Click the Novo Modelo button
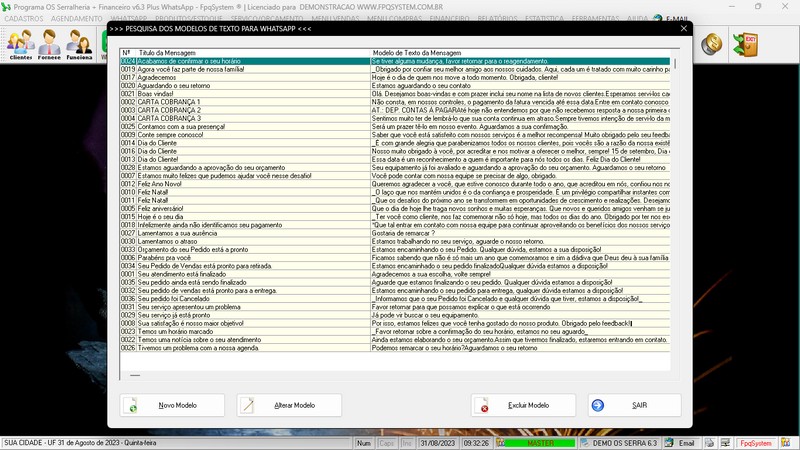 pyautogui.click(x=172, y=405)
